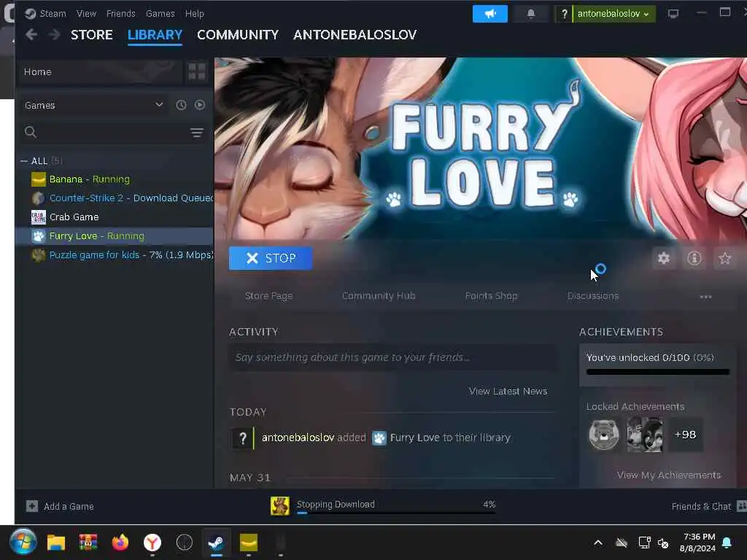Click View My Achievements link
Image resolution: width=747 pixels, height=560 pixels.
pyautogui.click(x=669, y=475)
